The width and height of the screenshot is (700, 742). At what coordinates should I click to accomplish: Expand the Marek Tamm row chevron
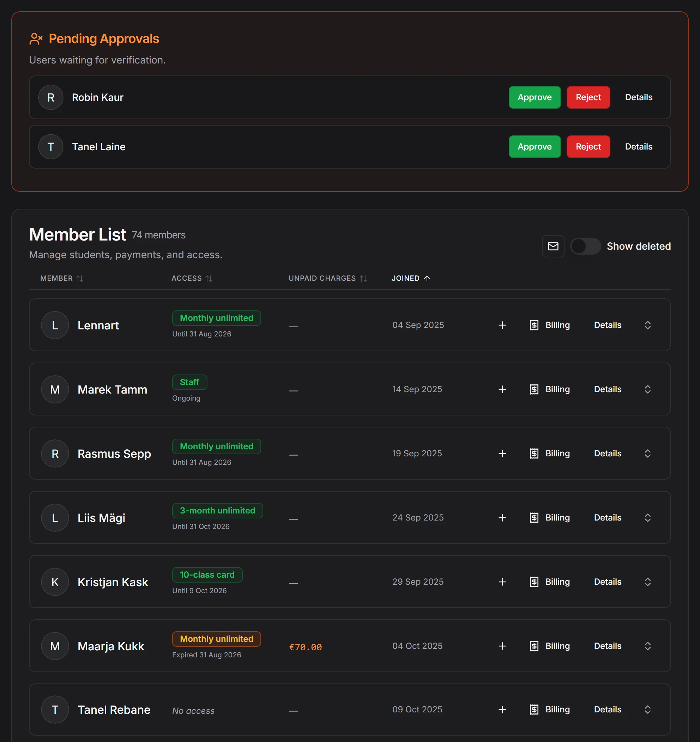point(647,389)
